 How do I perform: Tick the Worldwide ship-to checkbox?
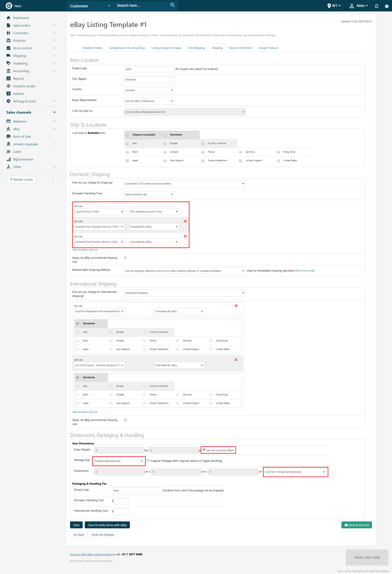pyautogui.click(x=165, y=135)
